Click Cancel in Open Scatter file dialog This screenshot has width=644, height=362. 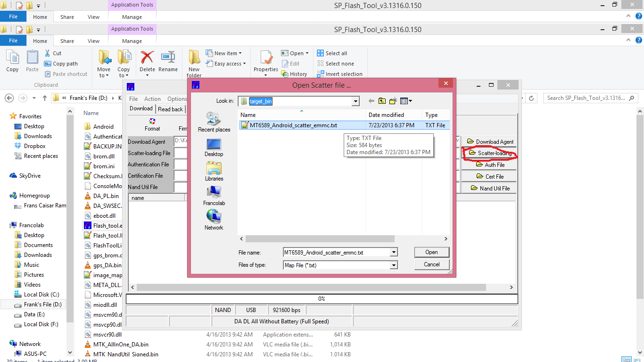pos(432,264)
